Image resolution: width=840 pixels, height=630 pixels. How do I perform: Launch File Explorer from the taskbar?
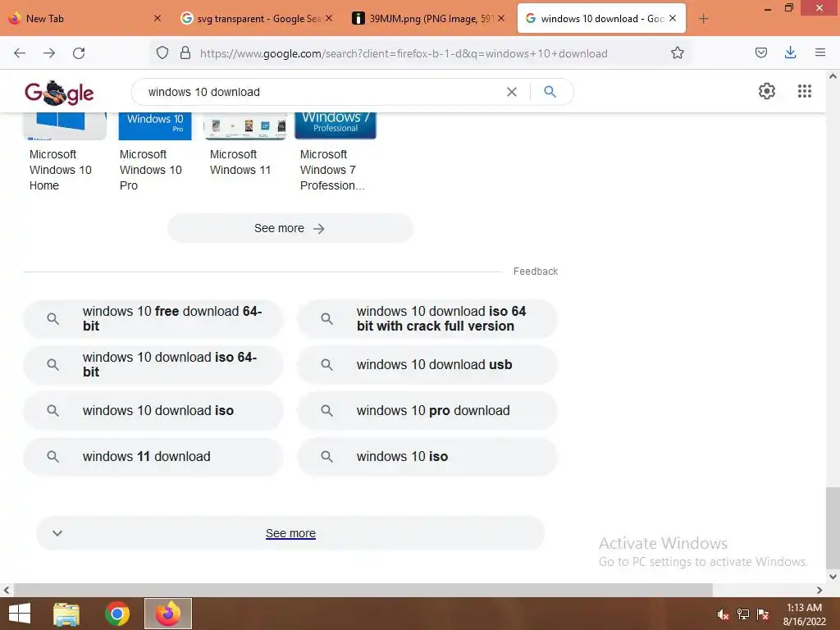tap(66, 614)
